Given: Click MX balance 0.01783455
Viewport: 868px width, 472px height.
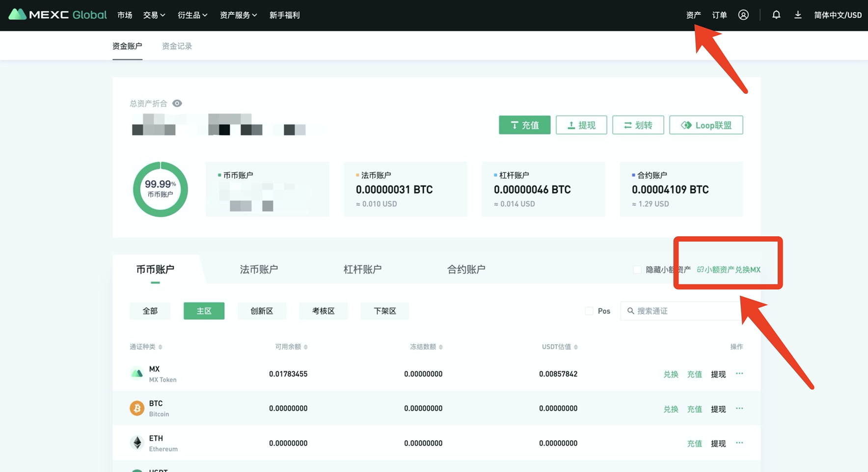Looking at the screenshot, I should tap(288, 374).
